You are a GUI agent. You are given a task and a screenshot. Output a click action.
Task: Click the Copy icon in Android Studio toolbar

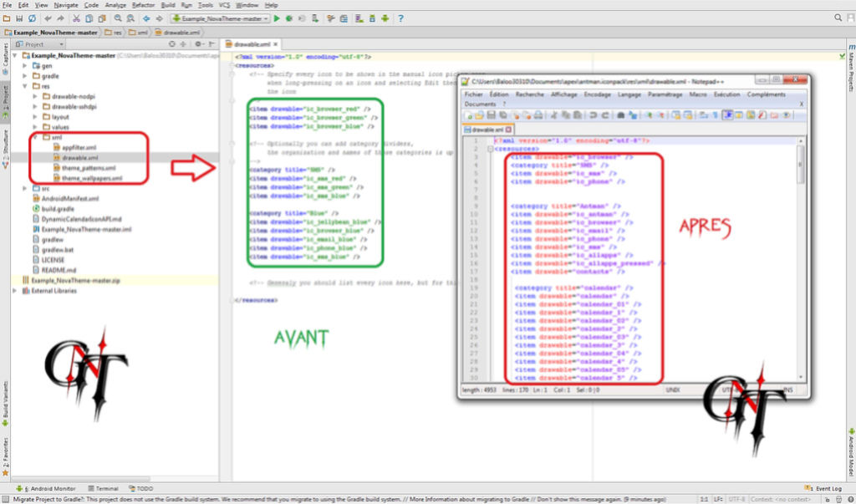coord(89,18)
